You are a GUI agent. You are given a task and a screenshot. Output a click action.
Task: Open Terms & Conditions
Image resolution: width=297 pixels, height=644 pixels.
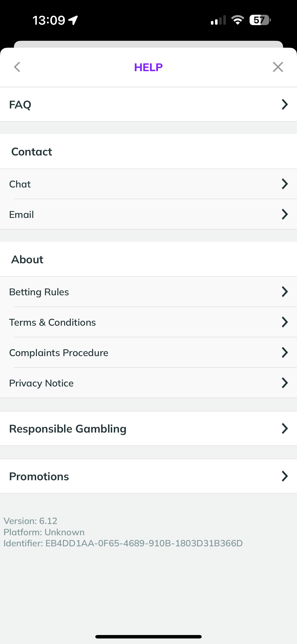coord(52,322)
